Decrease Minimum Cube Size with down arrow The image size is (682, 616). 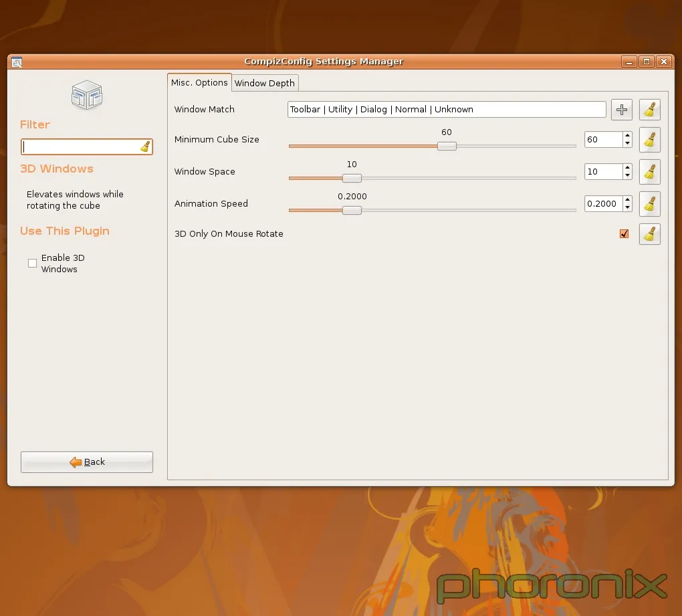coord(627,144)
